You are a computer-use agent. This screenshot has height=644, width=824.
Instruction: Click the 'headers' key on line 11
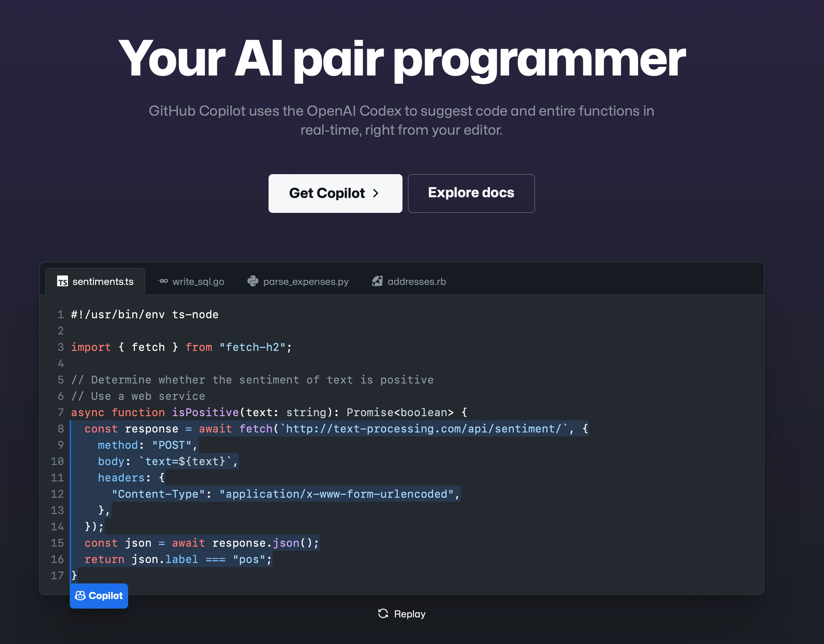121,478
